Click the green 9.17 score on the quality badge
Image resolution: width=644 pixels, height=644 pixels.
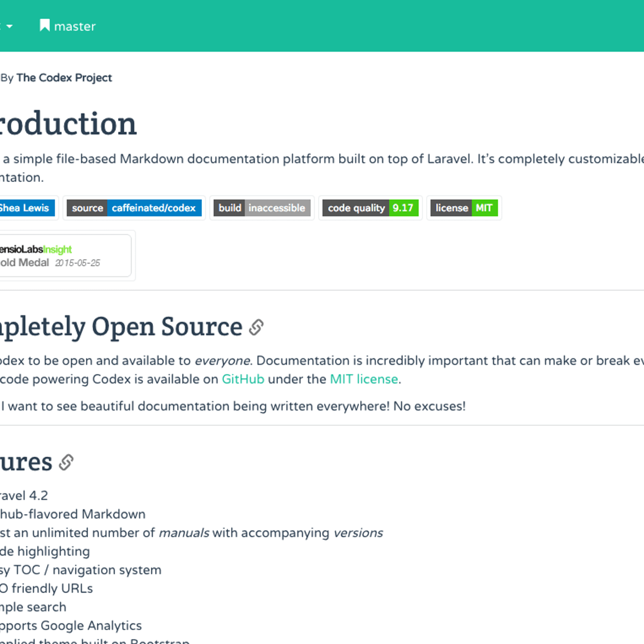tap(404, 208)
